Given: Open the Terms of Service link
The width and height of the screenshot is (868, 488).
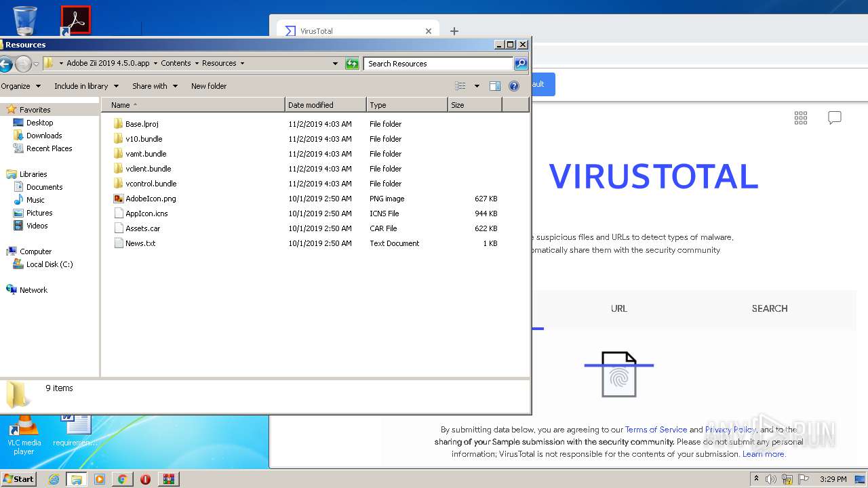Looking at the screenshot, I should 656,430.
